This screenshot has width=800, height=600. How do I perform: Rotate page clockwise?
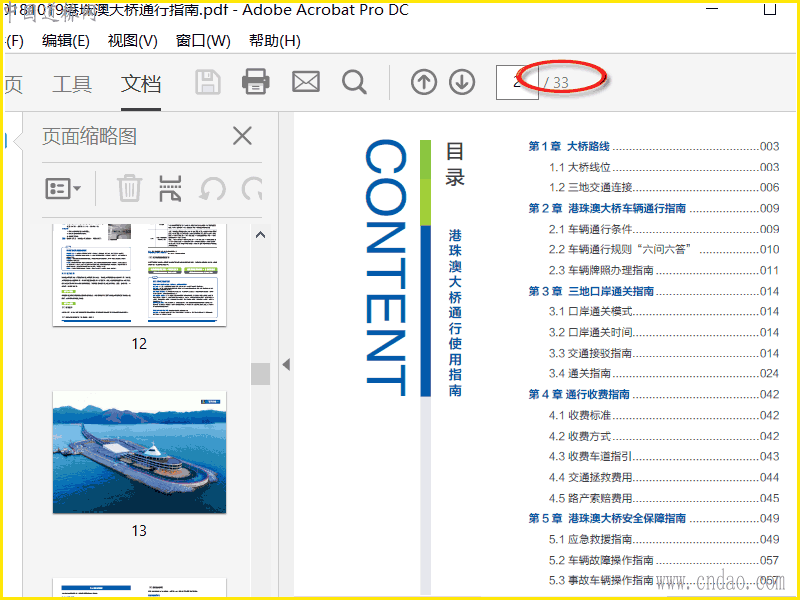(x=252, y=189)
